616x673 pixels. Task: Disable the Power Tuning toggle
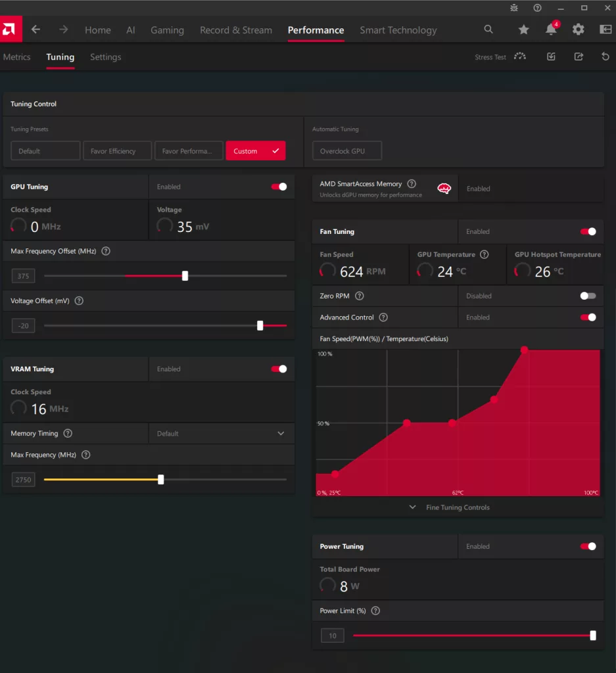tap(588, 546)
